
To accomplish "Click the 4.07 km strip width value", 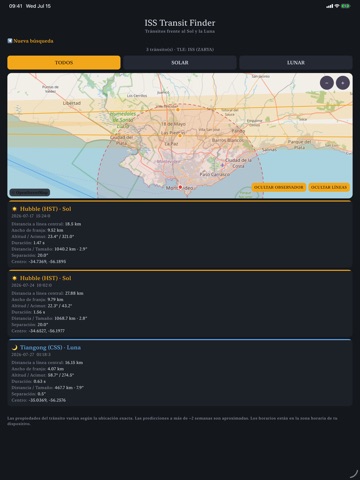I will coord(56,369).
